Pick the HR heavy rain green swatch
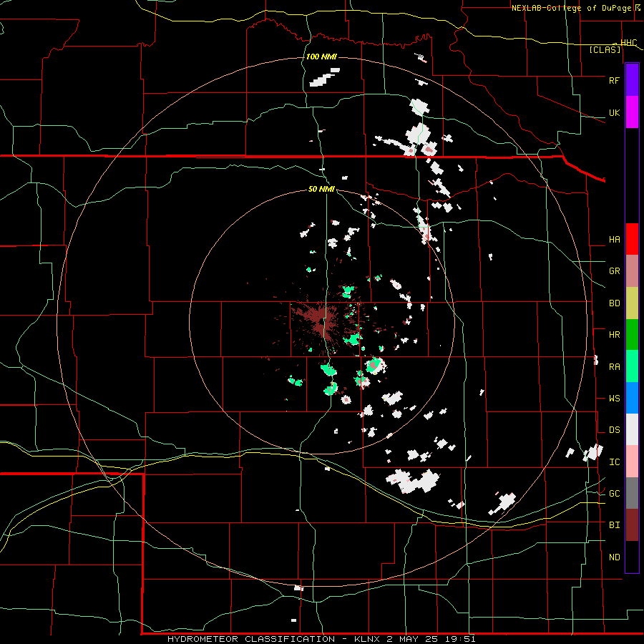 click(632, 335)
